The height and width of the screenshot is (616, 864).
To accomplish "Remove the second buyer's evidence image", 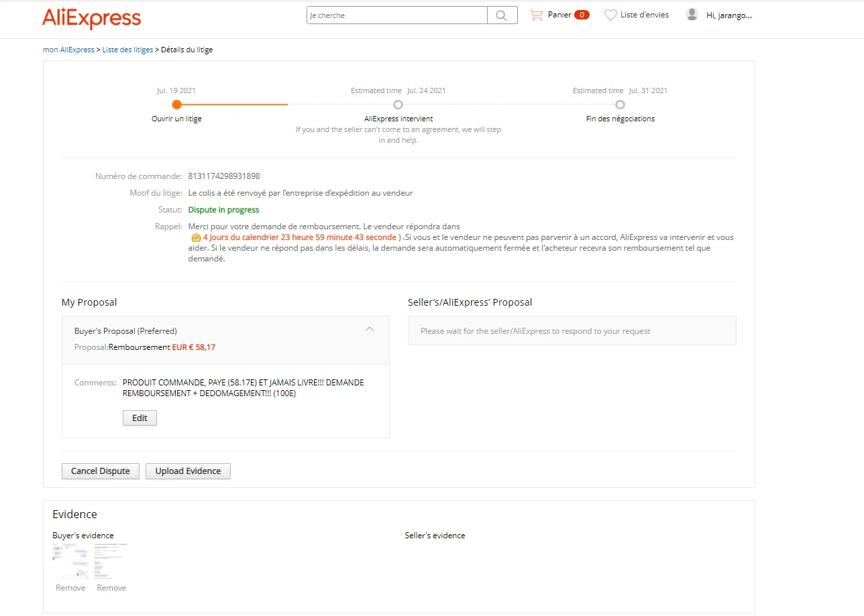I will tap(111, 588).
